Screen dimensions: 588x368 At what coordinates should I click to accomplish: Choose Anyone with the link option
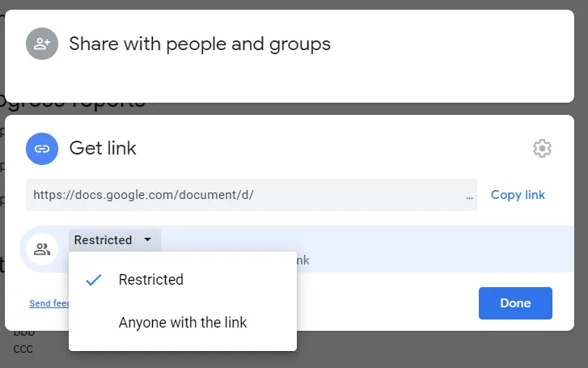coord(183,323)
